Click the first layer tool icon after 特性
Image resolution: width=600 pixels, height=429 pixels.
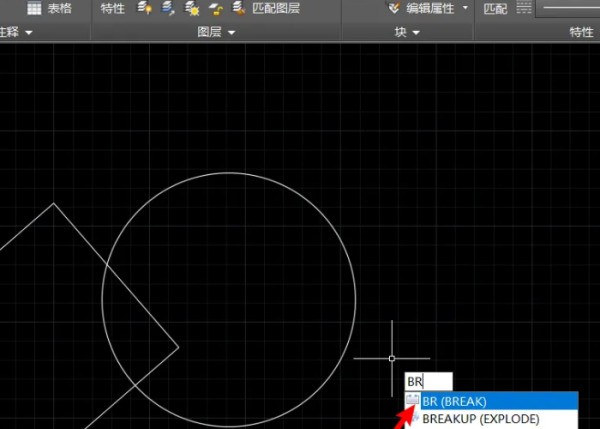coord(144,9)
